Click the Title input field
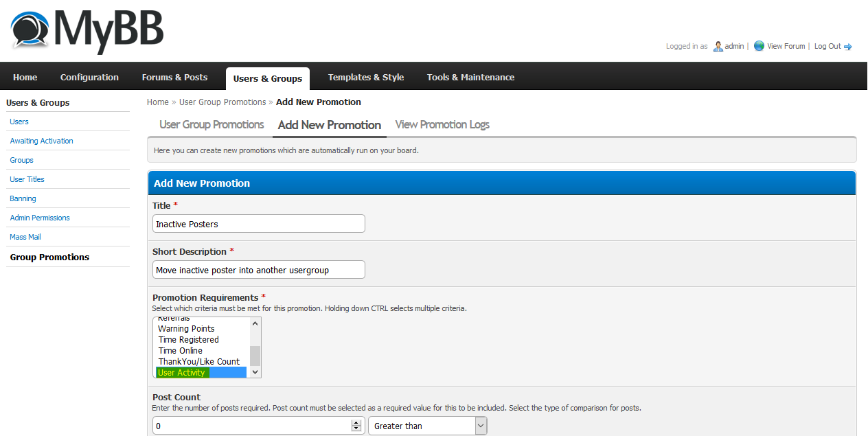 258,224
